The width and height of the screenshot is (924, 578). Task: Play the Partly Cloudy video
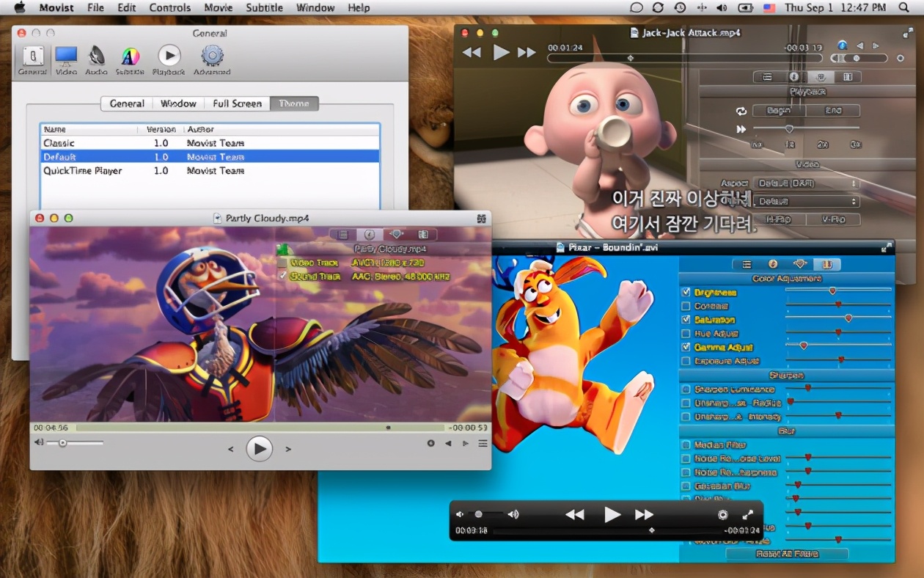point(259,448)
